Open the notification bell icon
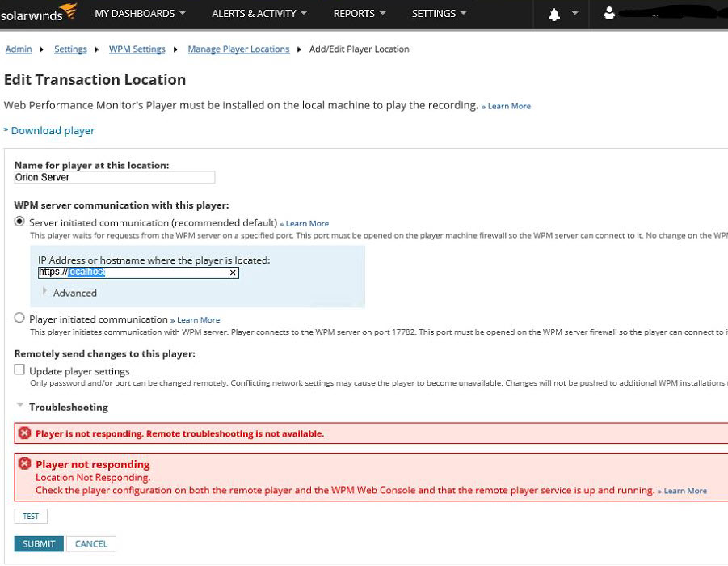This screenshot has height=566, width=728. coord(554,14)
